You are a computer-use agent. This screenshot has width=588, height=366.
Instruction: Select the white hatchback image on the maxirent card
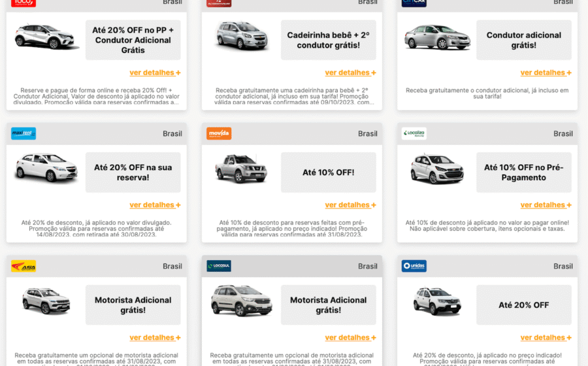(46, 167)
